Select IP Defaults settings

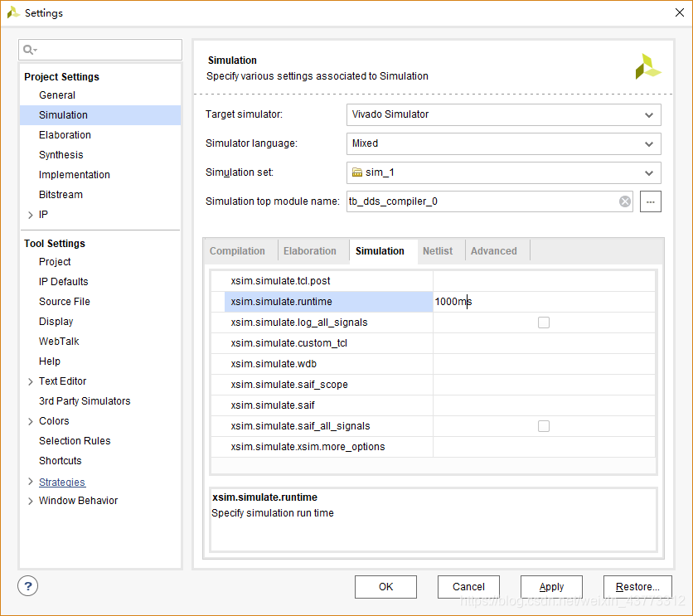coord(64,282)
